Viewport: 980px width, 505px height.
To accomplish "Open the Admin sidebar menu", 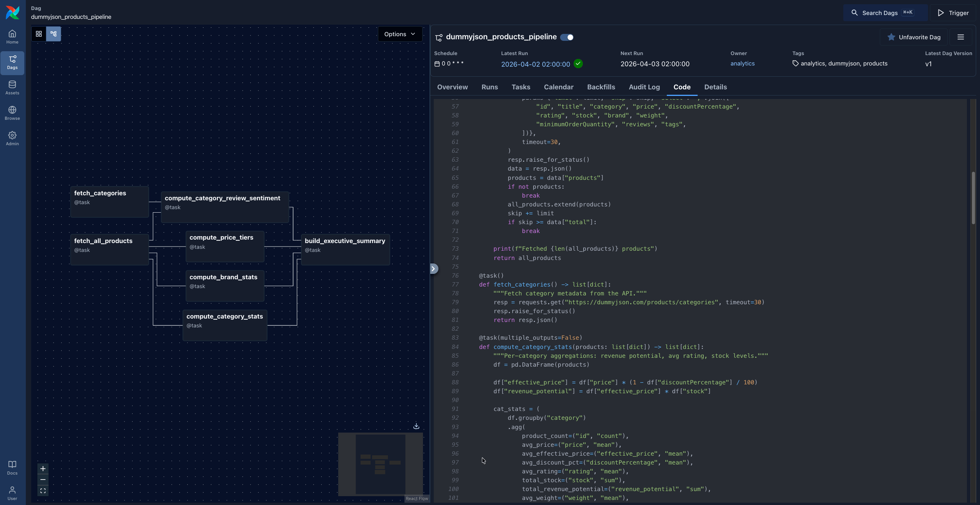I will click(12, 139).
